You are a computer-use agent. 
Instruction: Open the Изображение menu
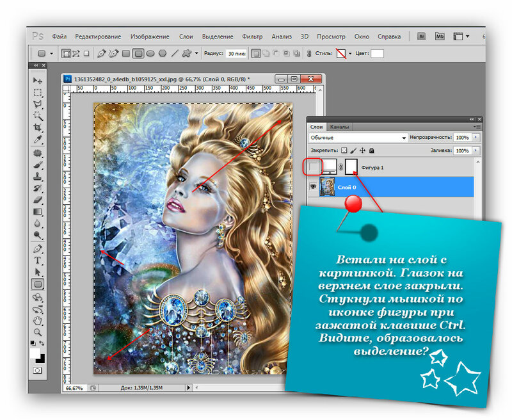(150, 36)
